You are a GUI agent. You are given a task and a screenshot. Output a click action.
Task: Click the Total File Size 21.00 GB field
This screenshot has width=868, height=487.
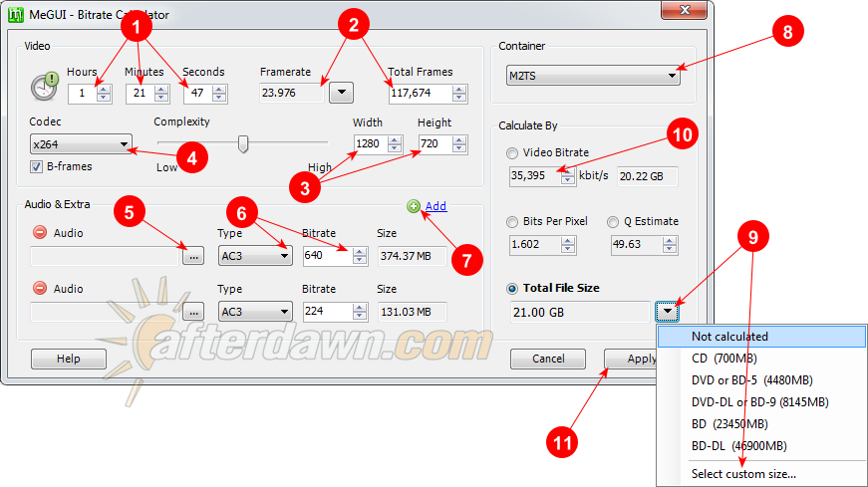(x=580, y=312)
